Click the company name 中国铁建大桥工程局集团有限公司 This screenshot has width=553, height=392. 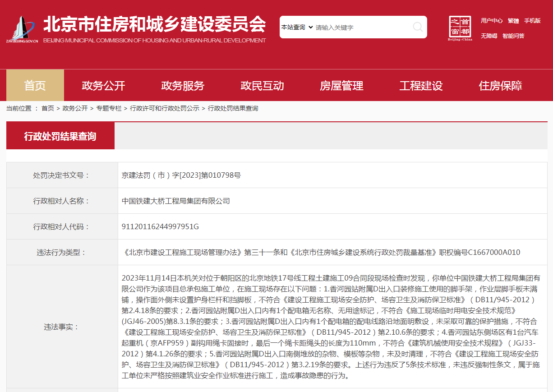pyautogui.click(x=176, y=201)
